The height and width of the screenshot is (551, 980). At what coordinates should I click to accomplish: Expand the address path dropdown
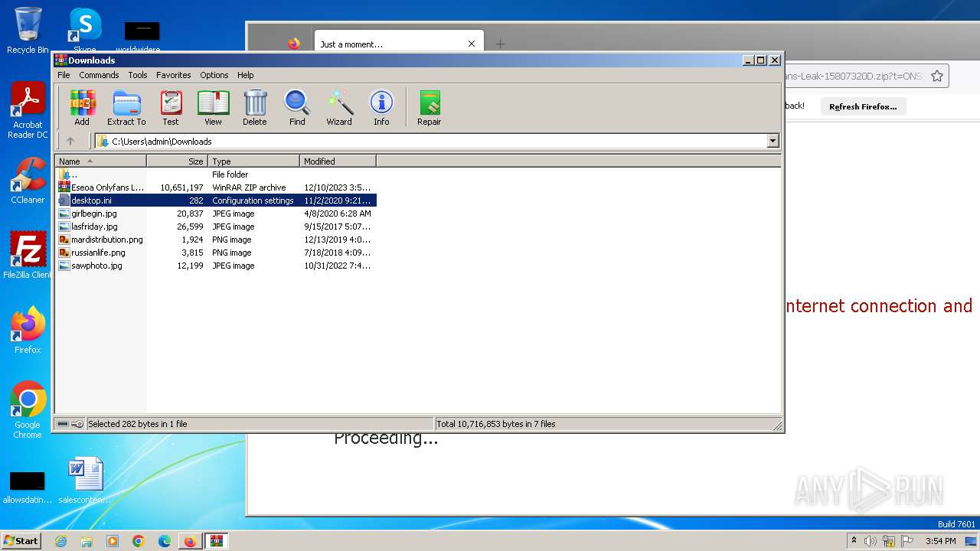(773, 141)
